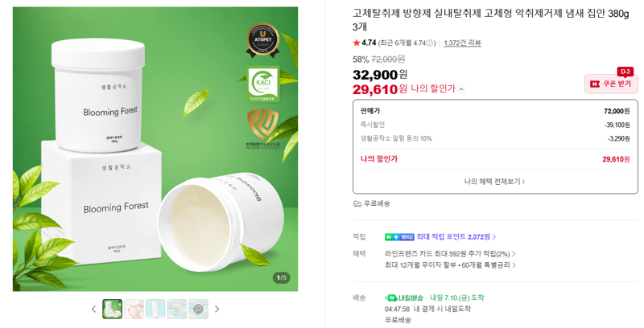Image resolution: width=644 pixels, height=328 pixels.
Task: Click the green KACI certification badge
Action: click(x=263, y=84)
